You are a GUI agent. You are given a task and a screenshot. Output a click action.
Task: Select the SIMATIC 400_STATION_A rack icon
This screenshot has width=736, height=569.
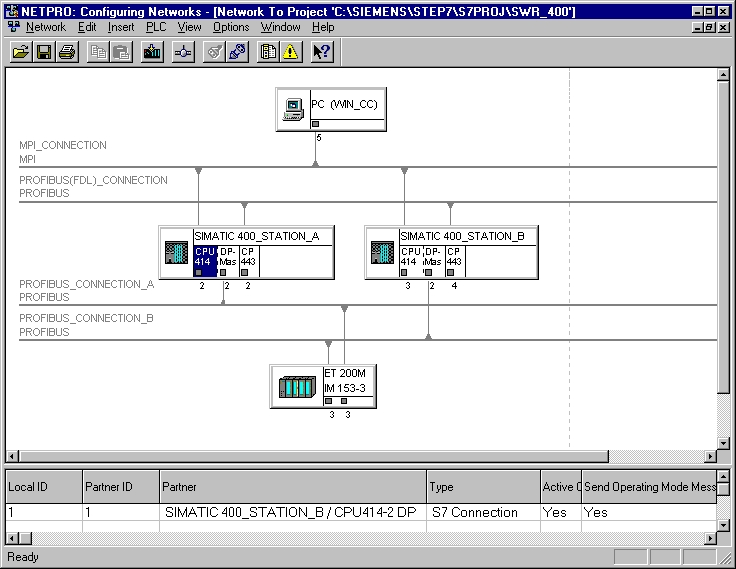176,253
